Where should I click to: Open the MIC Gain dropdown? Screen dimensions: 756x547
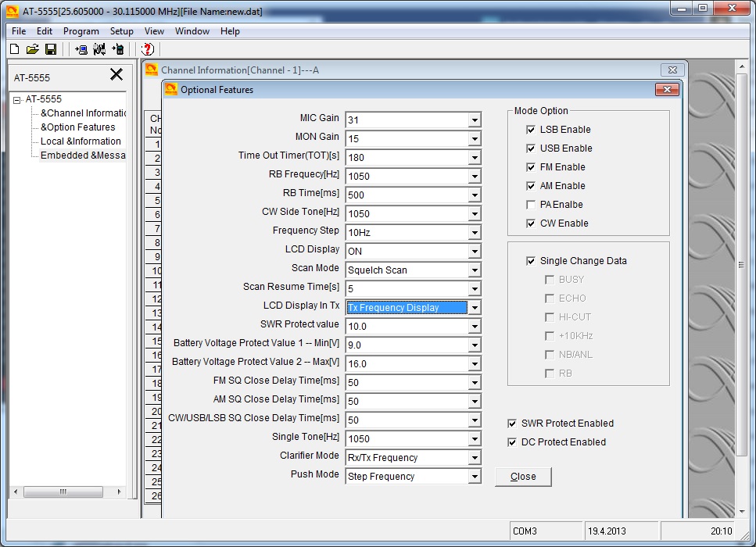(x=474, y=120)
